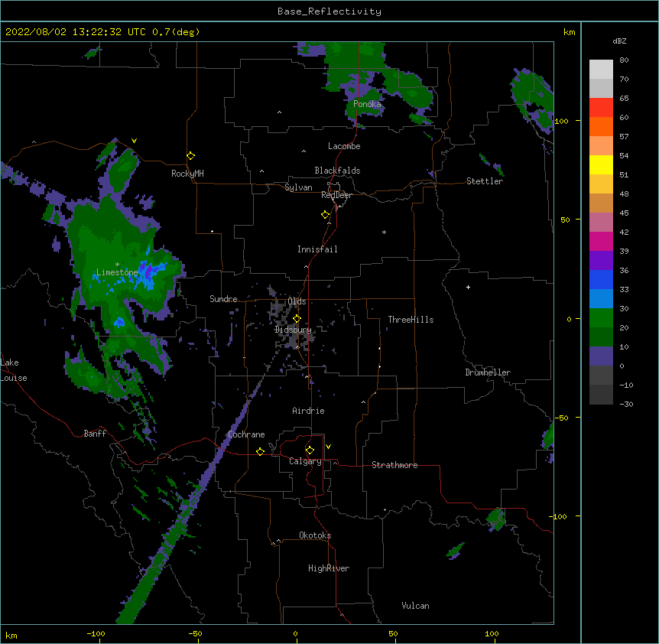Viewport: 659px width, 644px height.
Task: Click the Airdrie label
Action: 308,411
